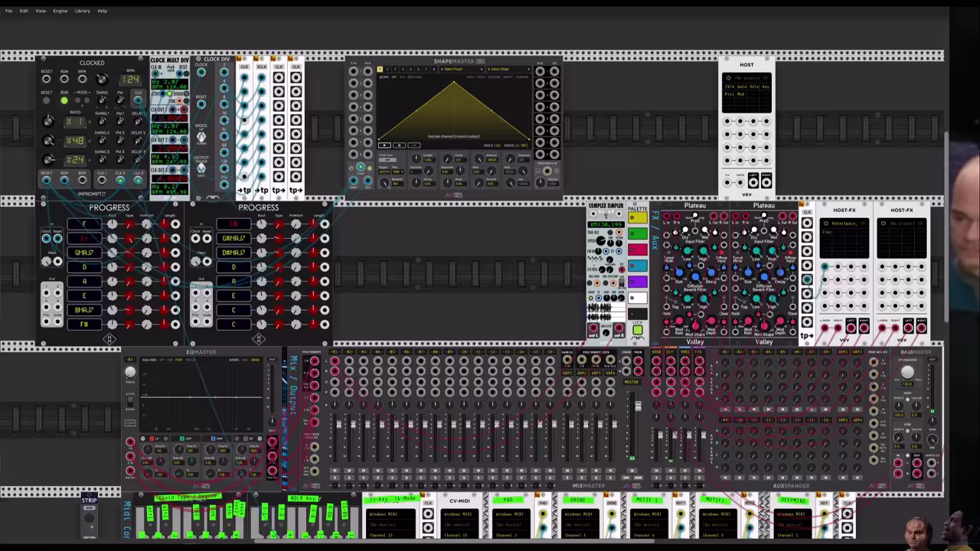Click the Track knob on EQMaster

(130, 372)
